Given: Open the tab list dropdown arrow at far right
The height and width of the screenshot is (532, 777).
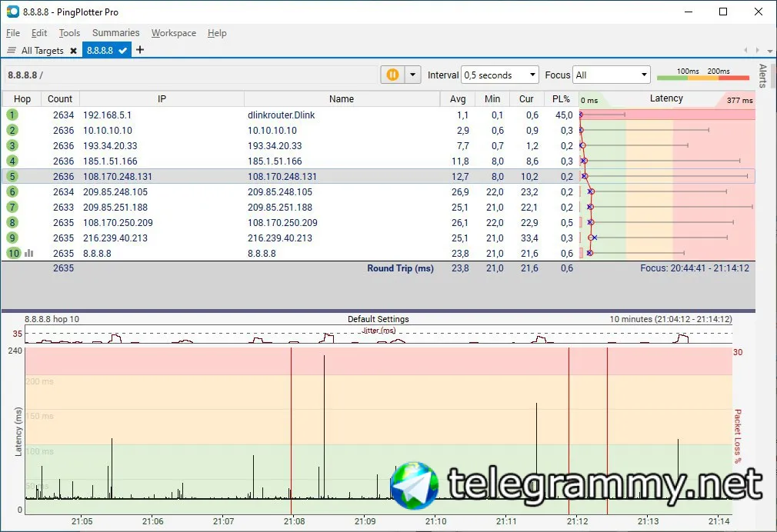Looking at the screenshot, I should pos(769,51).
